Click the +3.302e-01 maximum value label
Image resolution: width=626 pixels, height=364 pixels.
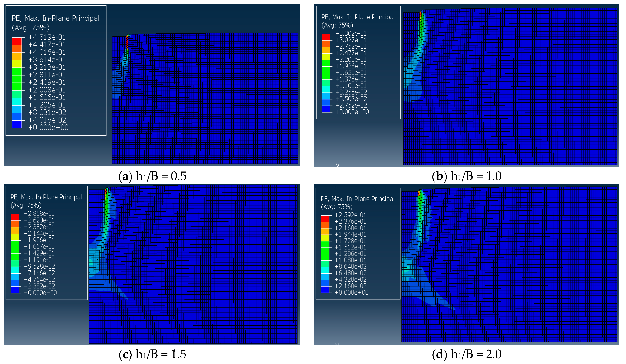[351, 34]
